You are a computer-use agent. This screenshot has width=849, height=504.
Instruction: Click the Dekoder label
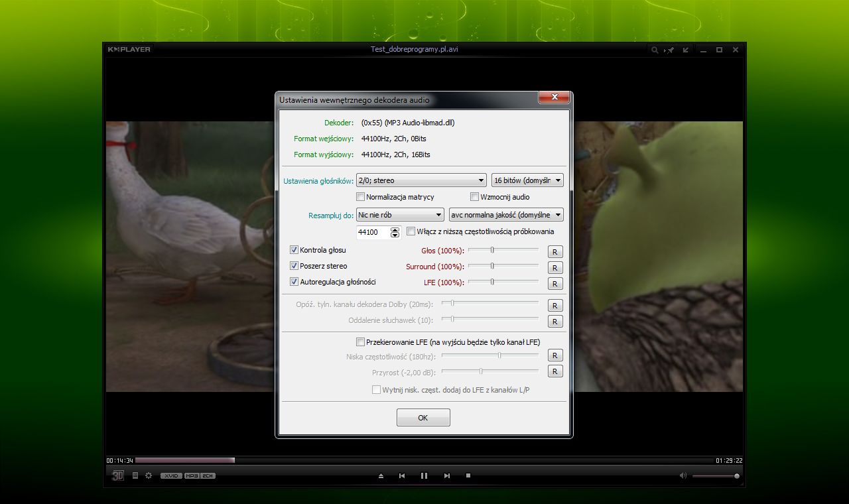point(339,123)
